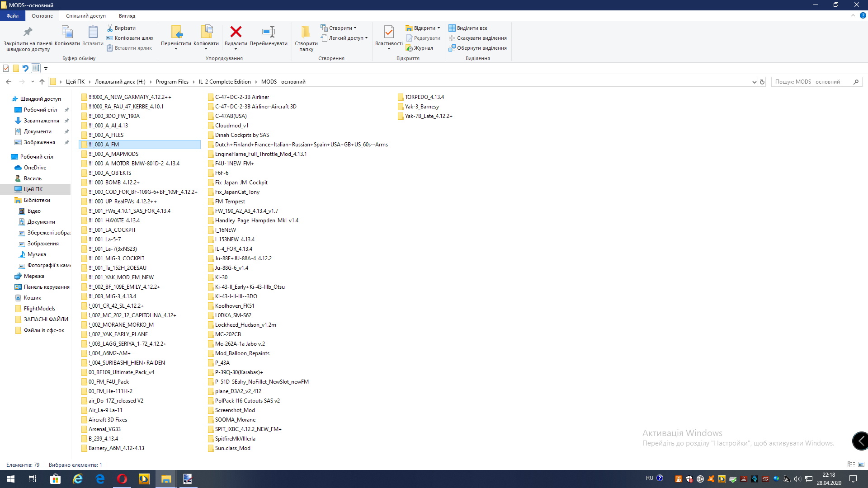Click the Редагувати edit command
Viewport: 868px width, 488px height.
coord(423,38)
